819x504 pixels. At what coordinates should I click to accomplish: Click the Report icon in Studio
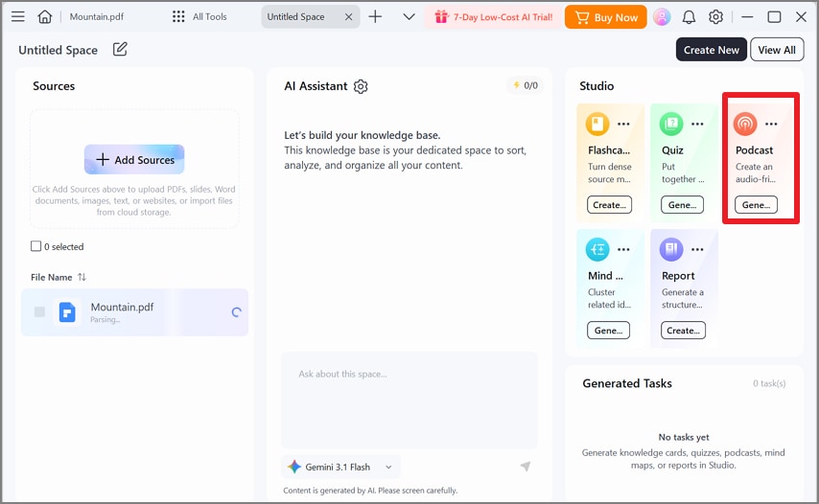[x=671, y=249]
